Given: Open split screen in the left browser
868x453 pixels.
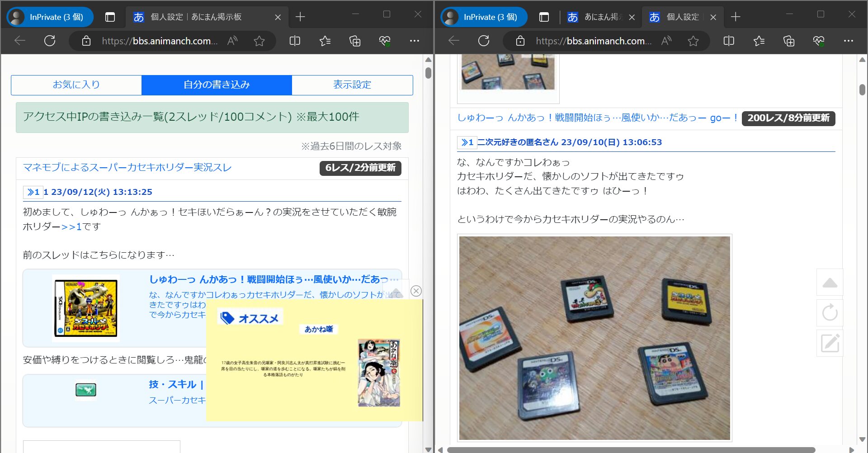Looking at the screenshot, I should tap(295, 41).
